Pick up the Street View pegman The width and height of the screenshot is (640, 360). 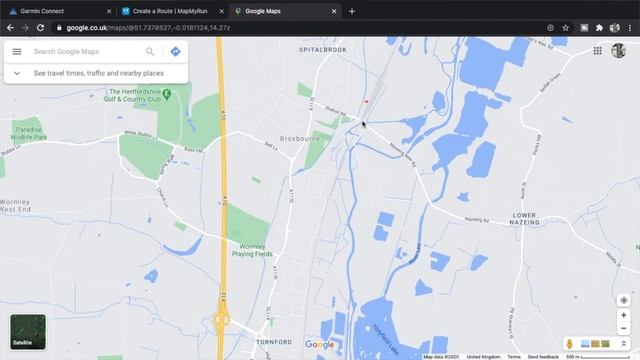pos(569,344)
